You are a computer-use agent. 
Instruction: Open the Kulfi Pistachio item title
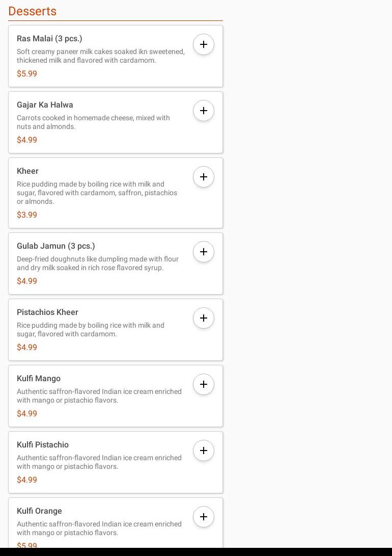[x=43, y=445]
